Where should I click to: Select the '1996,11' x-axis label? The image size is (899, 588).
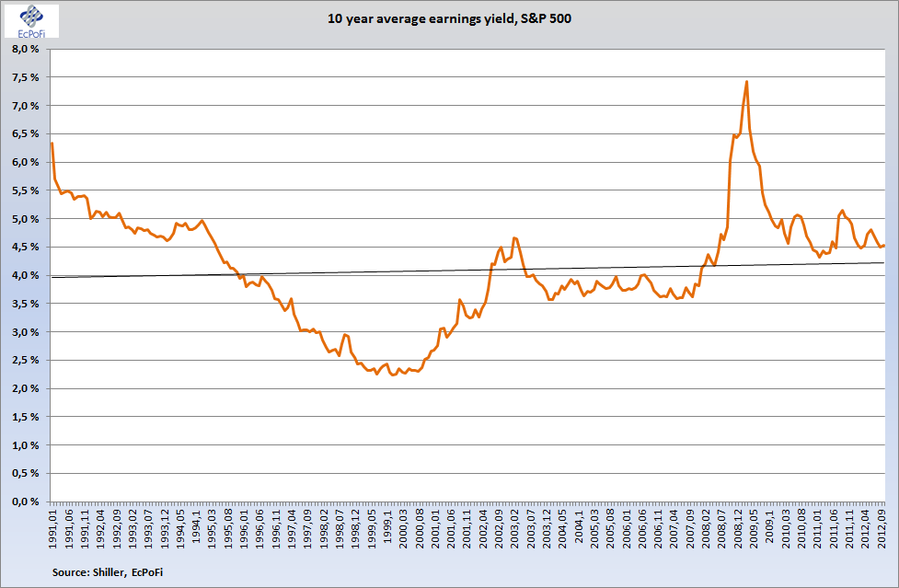tap(276, 527)
